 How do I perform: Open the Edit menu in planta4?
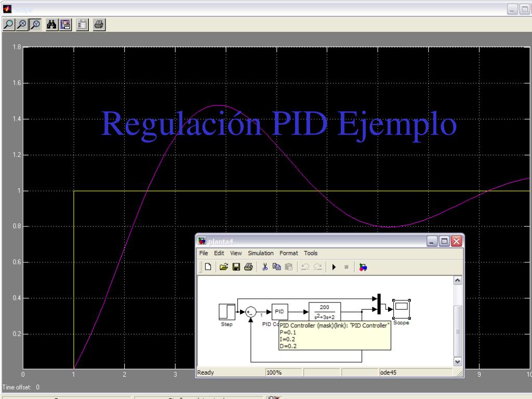(x=219, y=253)
